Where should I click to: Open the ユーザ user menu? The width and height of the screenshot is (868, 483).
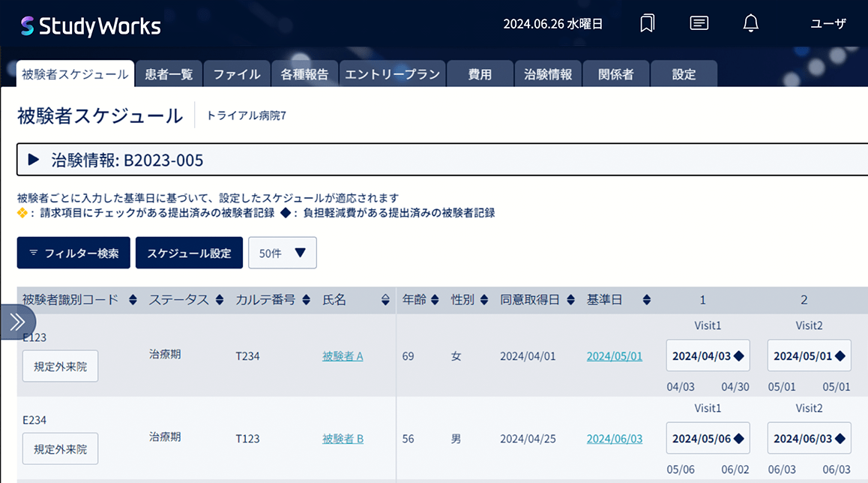point(828,24)
